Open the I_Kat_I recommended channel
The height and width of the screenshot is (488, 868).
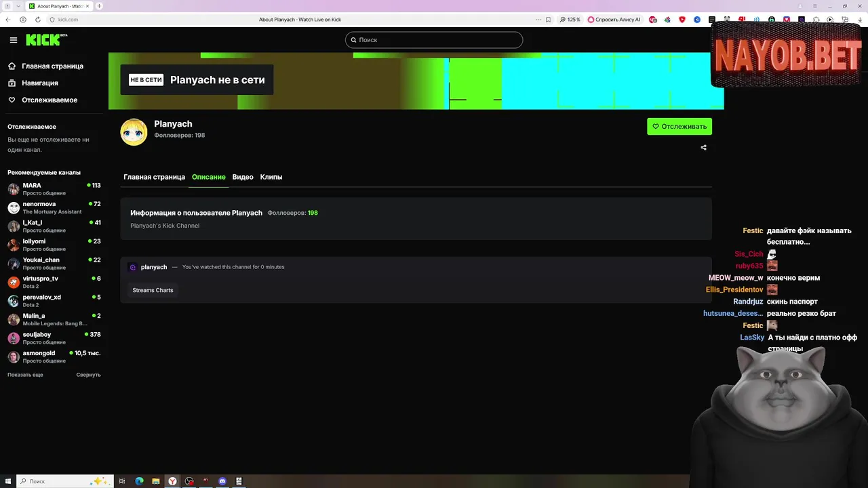(x=54, y=226)
